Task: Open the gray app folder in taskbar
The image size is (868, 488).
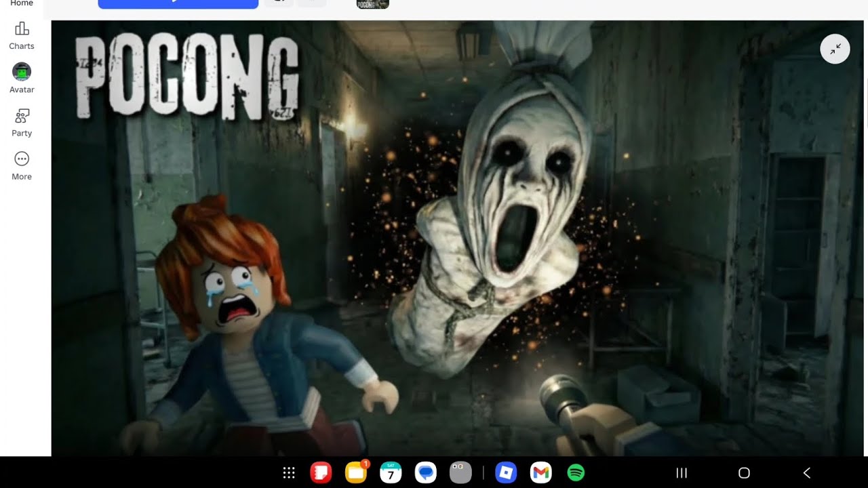Action: pos(460,473)
